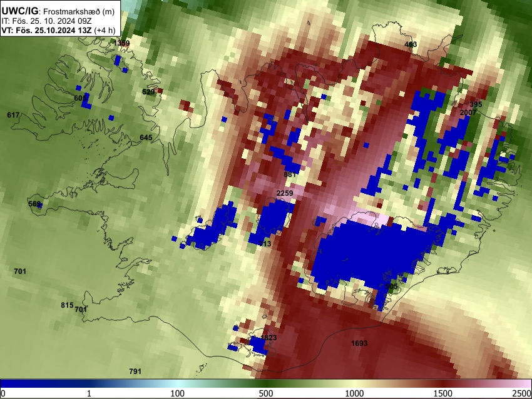Click the legend tick label '1500'

pos(442,393)
